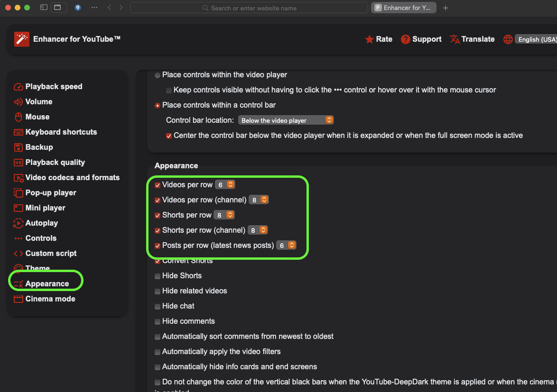Open the Videos per row number dropdown
557x392 pixels.
point(225,185)
